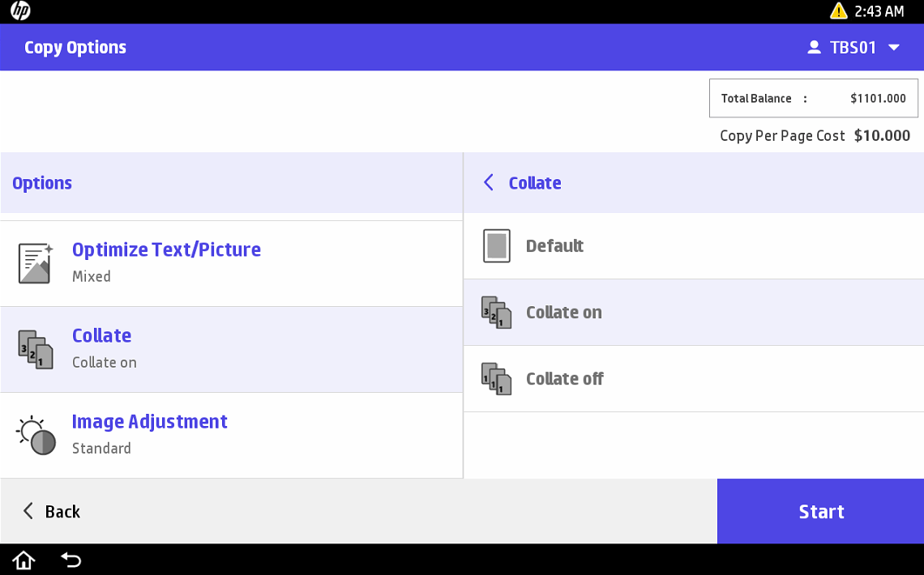Tap the TBS01 user profile icon

click(x=814, y=48)
